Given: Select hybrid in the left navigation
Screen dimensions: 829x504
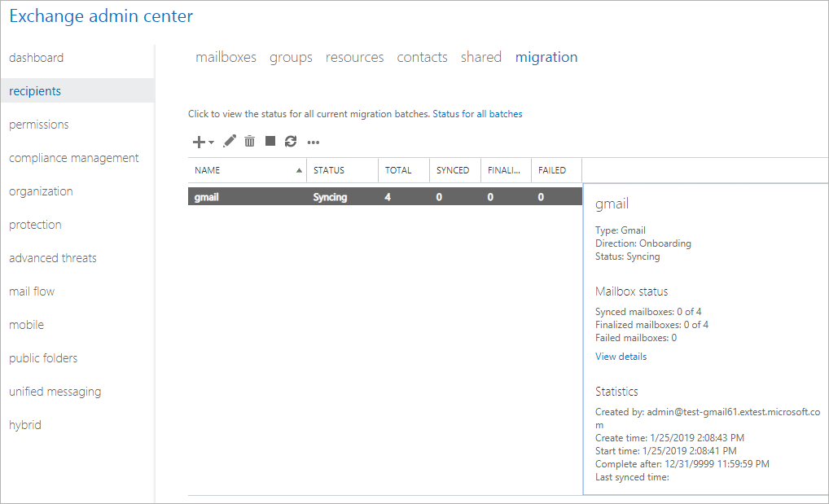Looking at the screenshot, I should 25,425.
